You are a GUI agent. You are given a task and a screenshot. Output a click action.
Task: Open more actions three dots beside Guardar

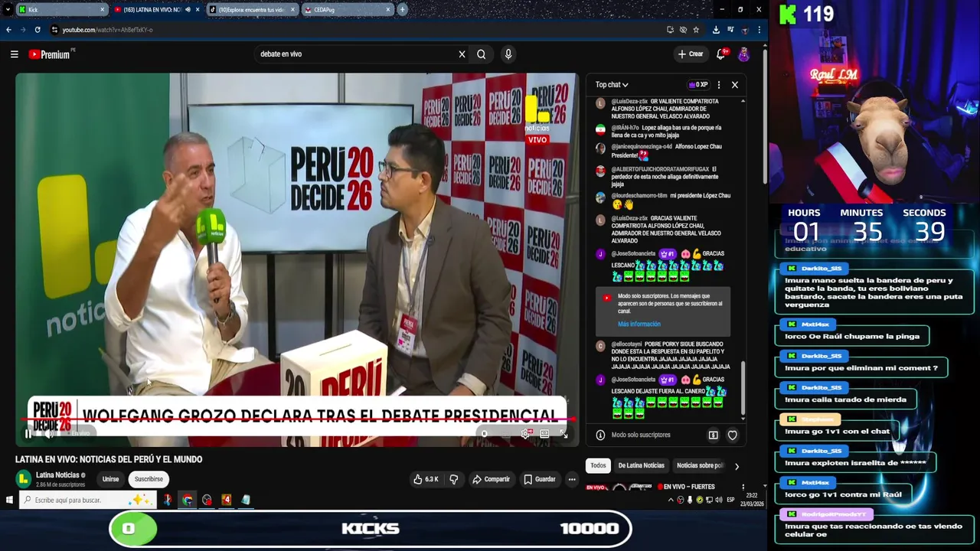coord(571,479)
